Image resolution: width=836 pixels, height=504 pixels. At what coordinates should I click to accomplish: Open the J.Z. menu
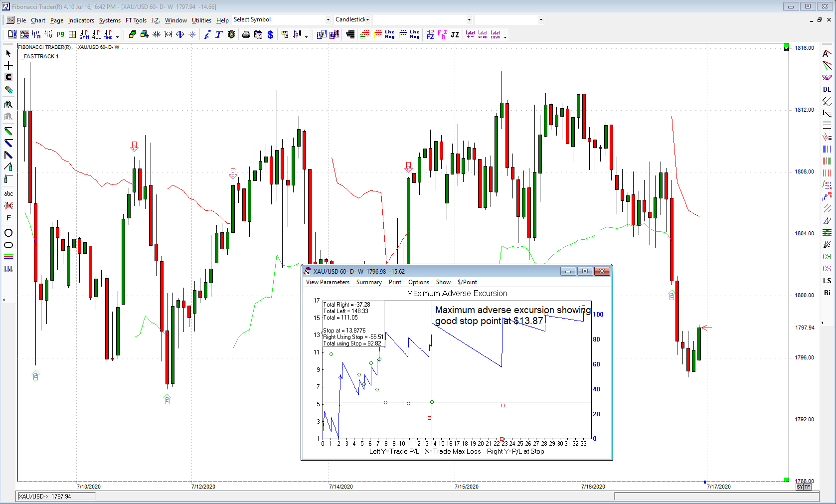[156, 20]
